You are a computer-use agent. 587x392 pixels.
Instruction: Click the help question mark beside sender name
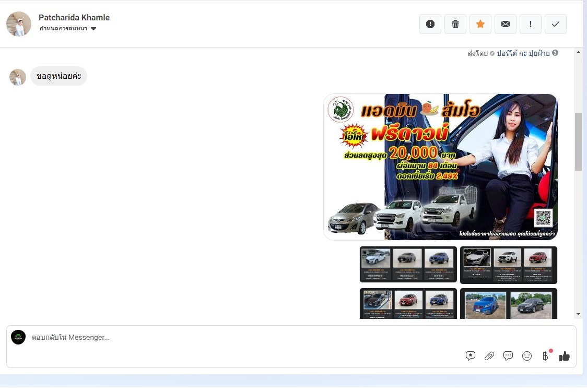click(555, 53)
